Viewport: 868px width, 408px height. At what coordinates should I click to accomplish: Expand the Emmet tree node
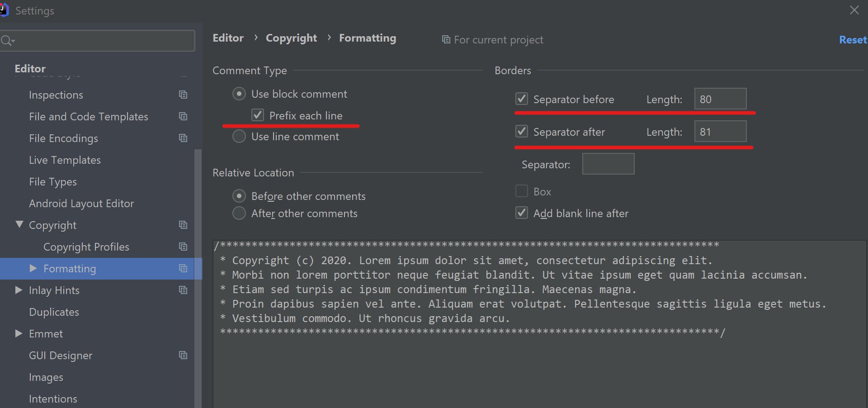[19, 333]
